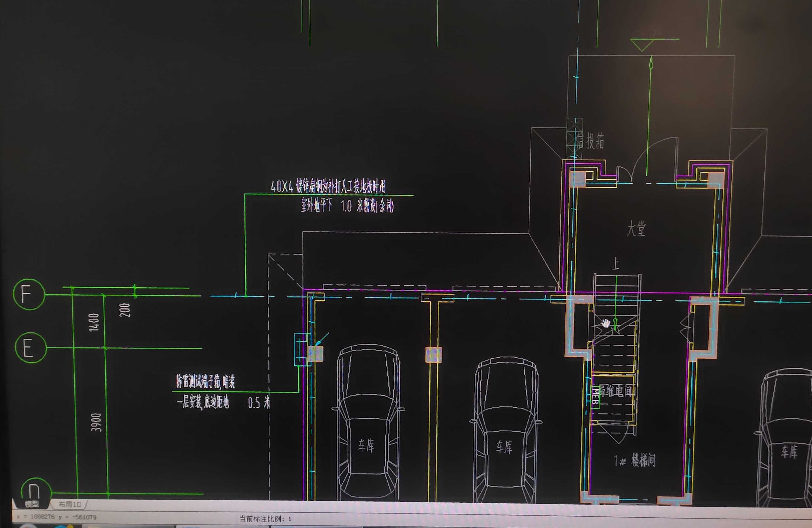Click the 车库 label in the middle car
The image size is (812, 528).
point(504,447)
